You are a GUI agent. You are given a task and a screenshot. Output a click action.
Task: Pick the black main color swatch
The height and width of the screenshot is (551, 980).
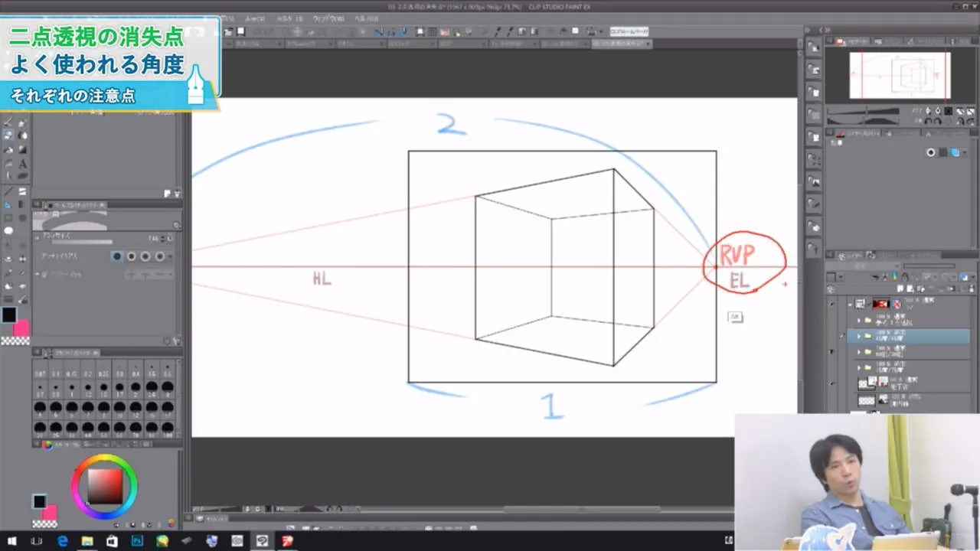coord(9,315)
